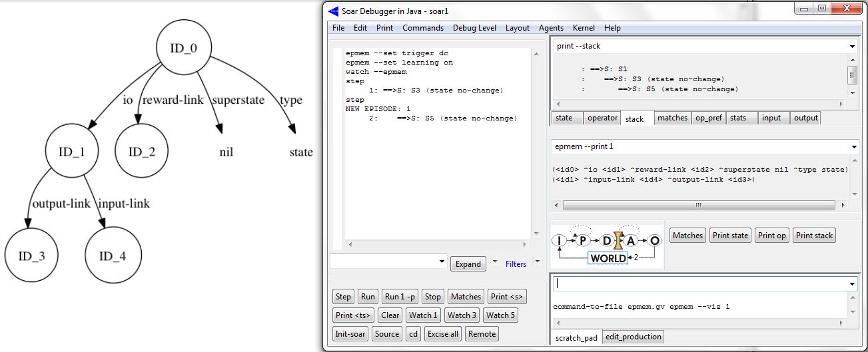Click the Excise all button
The height and width of the screenshot is (352, 868).
point(442,334)
